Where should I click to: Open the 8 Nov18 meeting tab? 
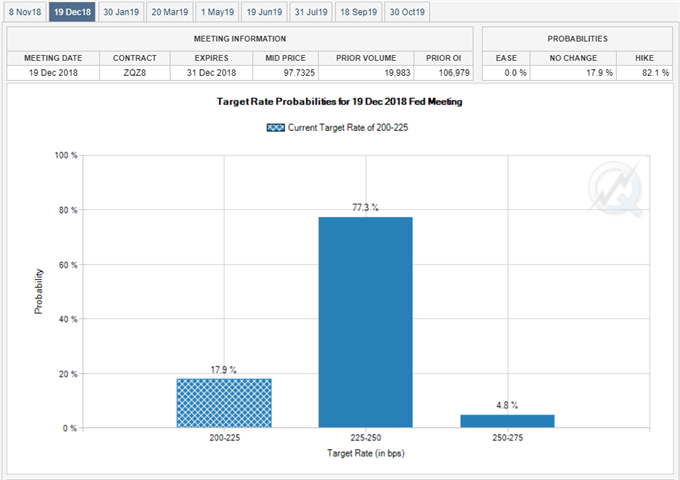coord(25,12)
